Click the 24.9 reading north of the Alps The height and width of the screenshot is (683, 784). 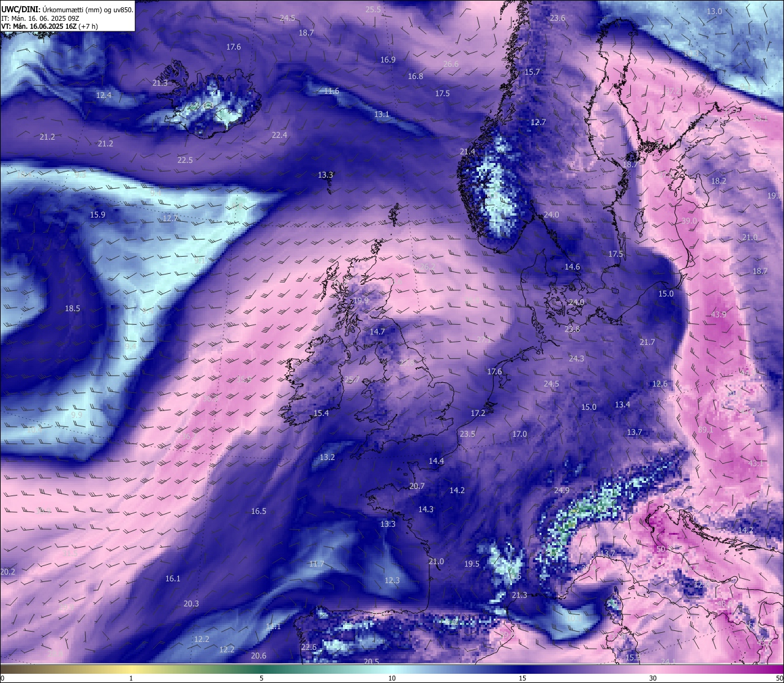point(562,491)
